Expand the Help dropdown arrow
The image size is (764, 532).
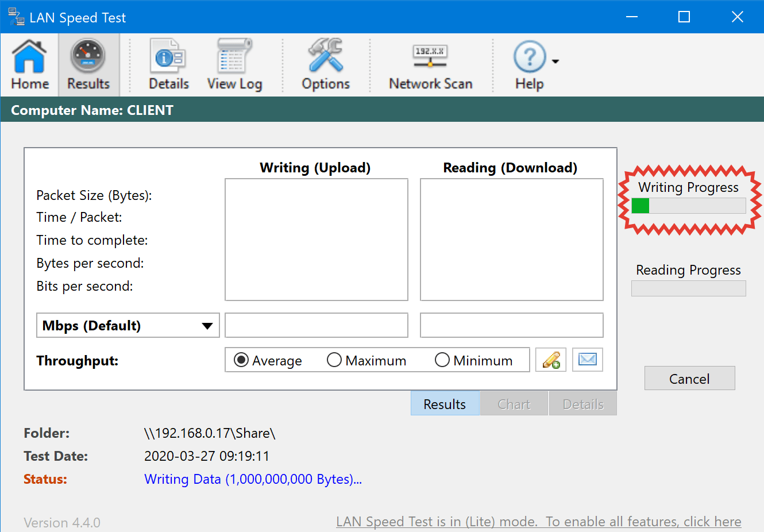[x=555, y=61]
